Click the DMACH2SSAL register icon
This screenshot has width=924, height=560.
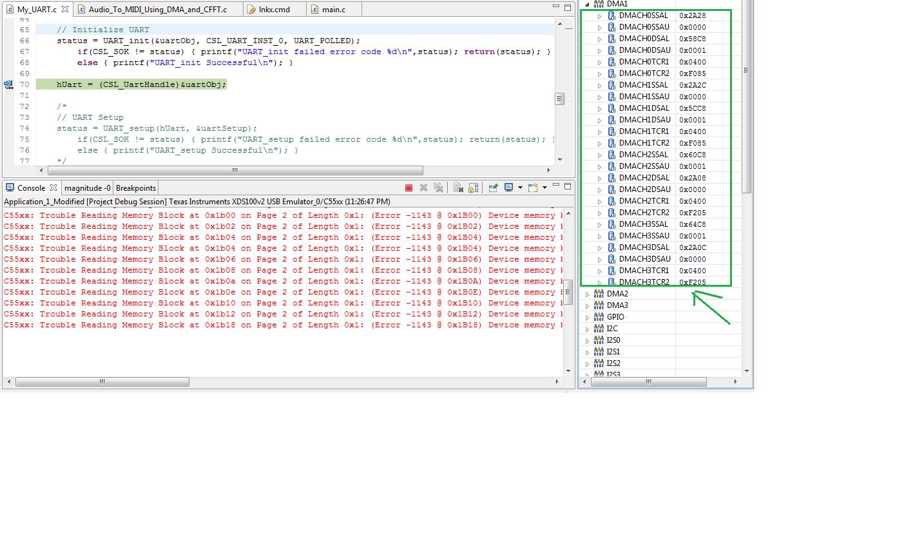pyautogui.click(x=611, y=155)
